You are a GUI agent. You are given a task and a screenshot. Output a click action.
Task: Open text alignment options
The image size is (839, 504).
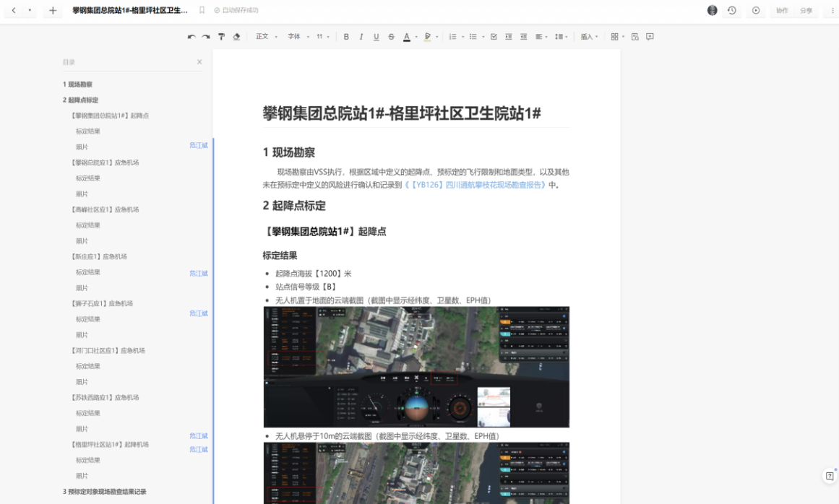click(541, 37)
